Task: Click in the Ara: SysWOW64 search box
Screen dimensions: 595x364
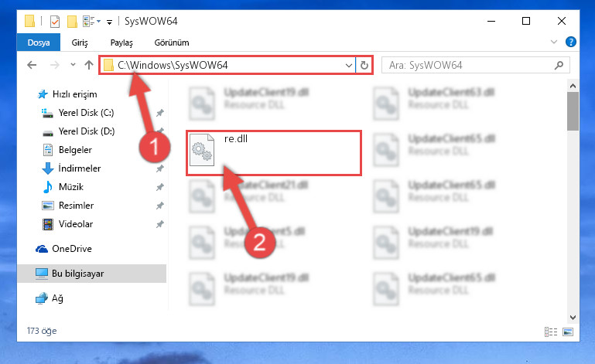Action: (470, 65)
